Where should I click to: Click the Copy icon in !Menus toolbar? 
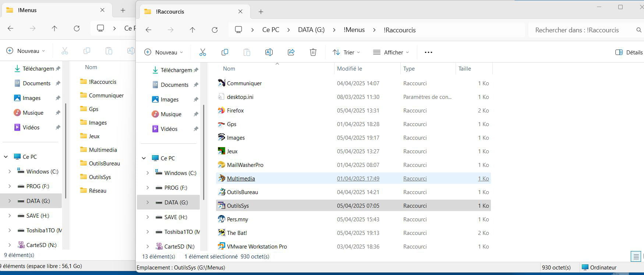tap(87, 51)
